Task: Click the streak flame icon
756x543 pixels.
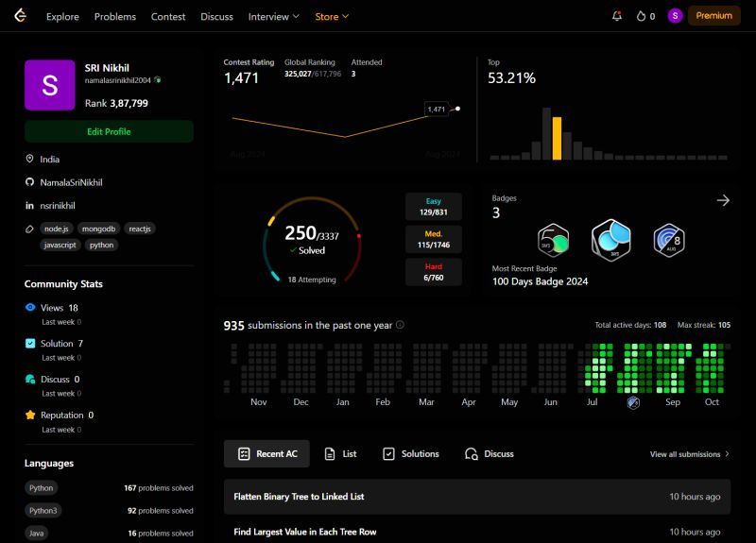Action: coord(641,16)
